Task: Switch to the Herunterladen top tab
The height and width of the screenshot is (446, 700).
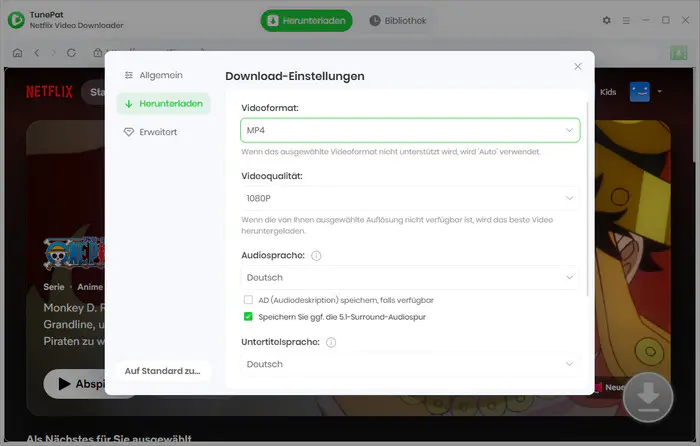Action: (306, 21)
